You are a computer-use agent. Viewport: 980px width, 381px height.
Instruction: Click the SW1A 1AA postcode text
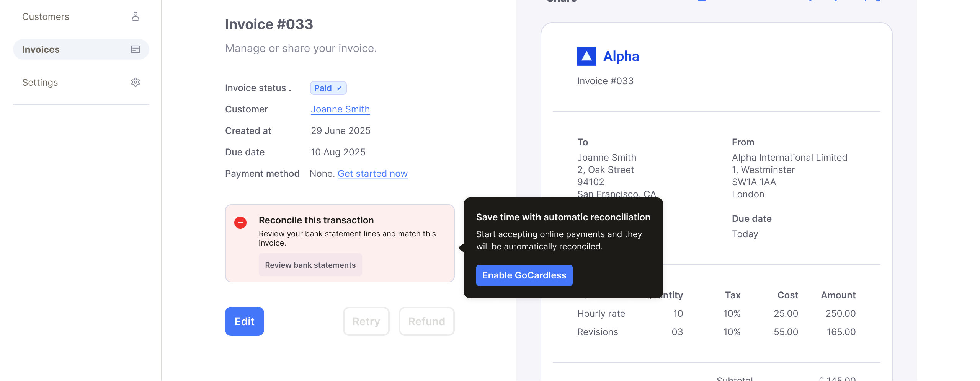point(754,182)
